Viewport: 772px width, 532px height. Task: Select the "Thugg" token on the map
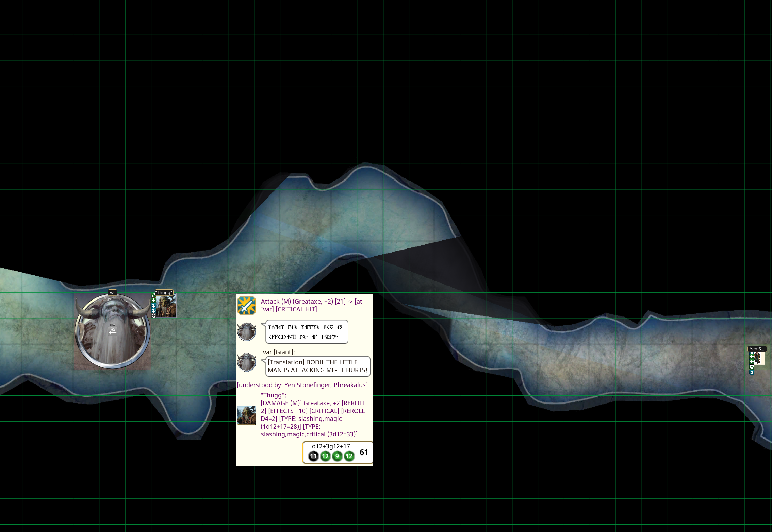click(166, 306)
